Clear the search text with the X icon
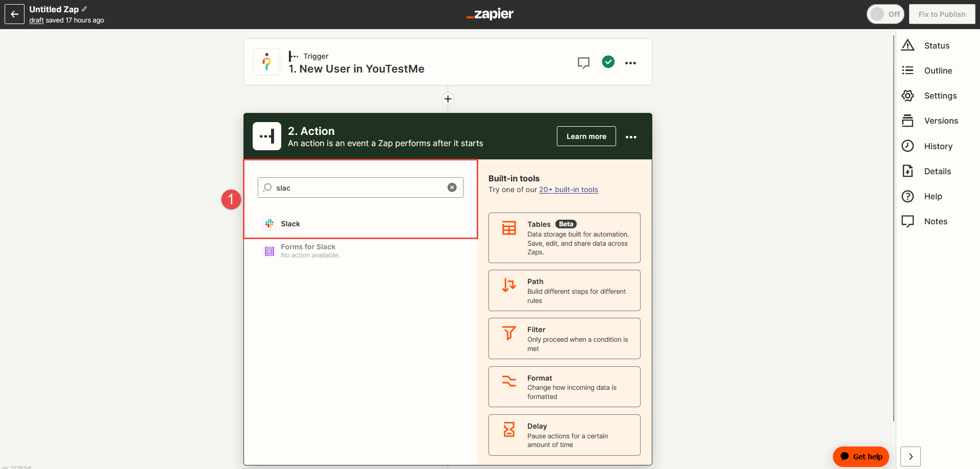This screenshot has width=980, height=469. pyautogui.click(x=452, y=187)
